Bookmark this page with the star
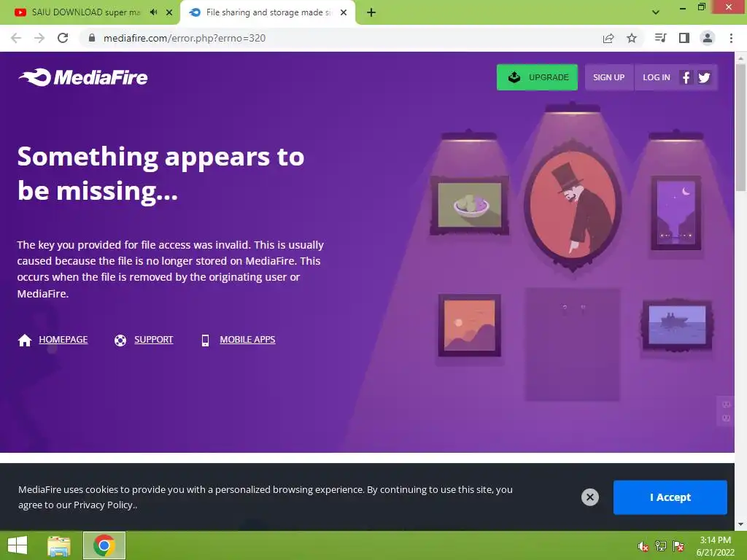The width and height of the screenshot is (747, 560). coord(632,38)
